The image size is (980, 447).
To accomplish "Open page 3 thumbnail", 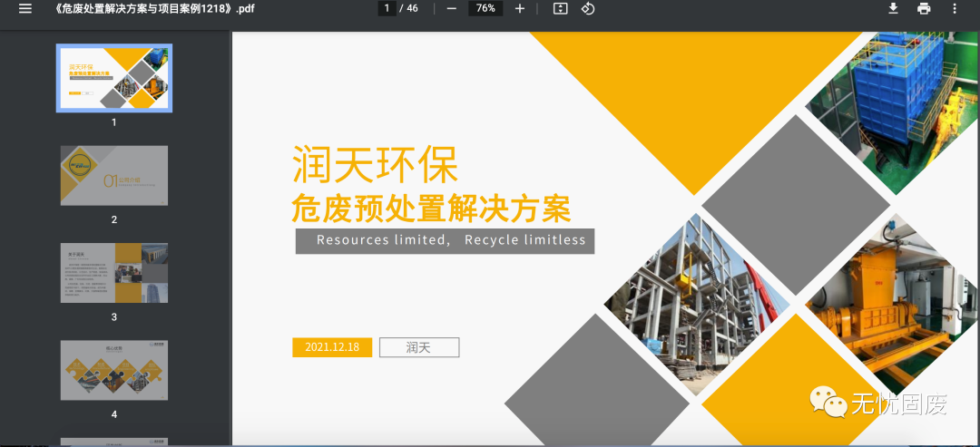I will click(x=114, y=273).
